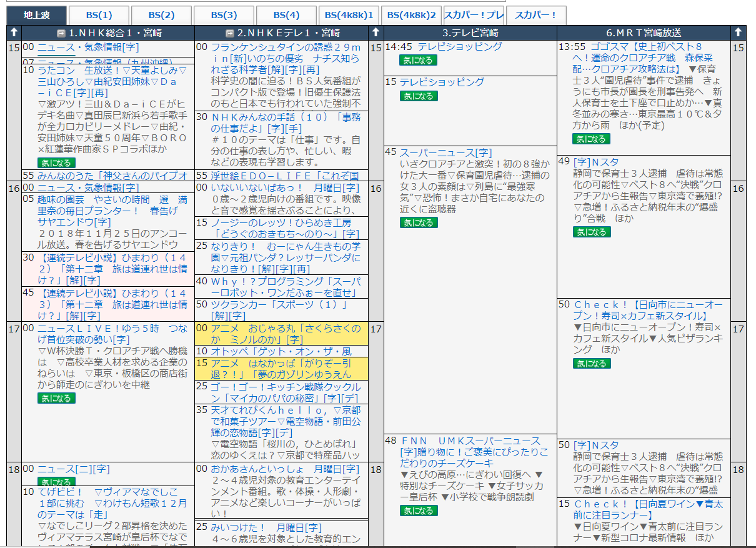Open the 15:00 ニュース・気象情報 program
Viewport: 756px width, 548px height.
pyautogui.click(x=88, y=47)
